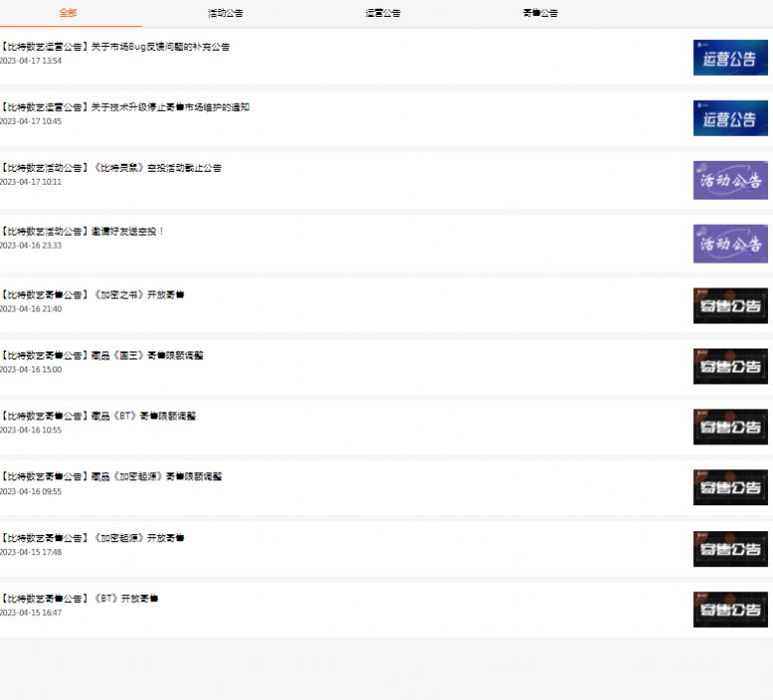Click 运营公告 thumbnail beside the 10:45 notice
Image resolution: width=773 pixels, height=700 pixels.
[730, 119]
